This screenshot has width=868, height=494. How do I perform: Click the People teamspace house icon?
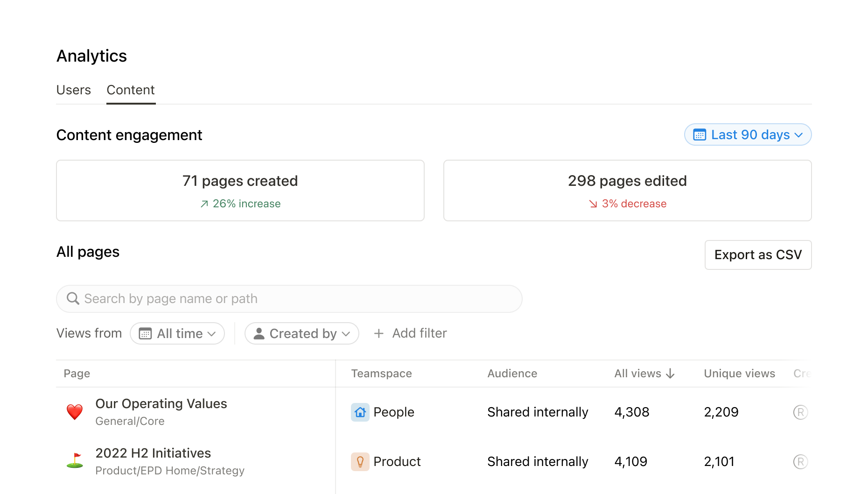click(360, 412)
